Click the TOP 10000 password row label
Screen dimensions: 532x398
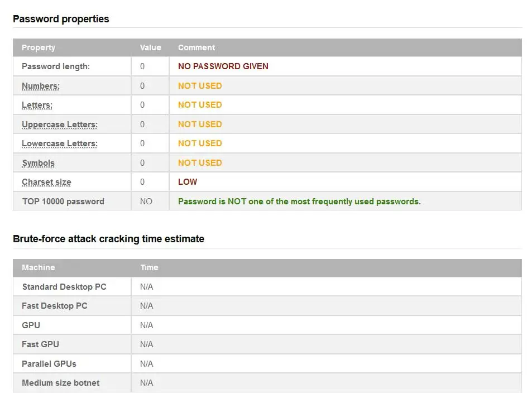pyautogui.click(x=63, y=202)
